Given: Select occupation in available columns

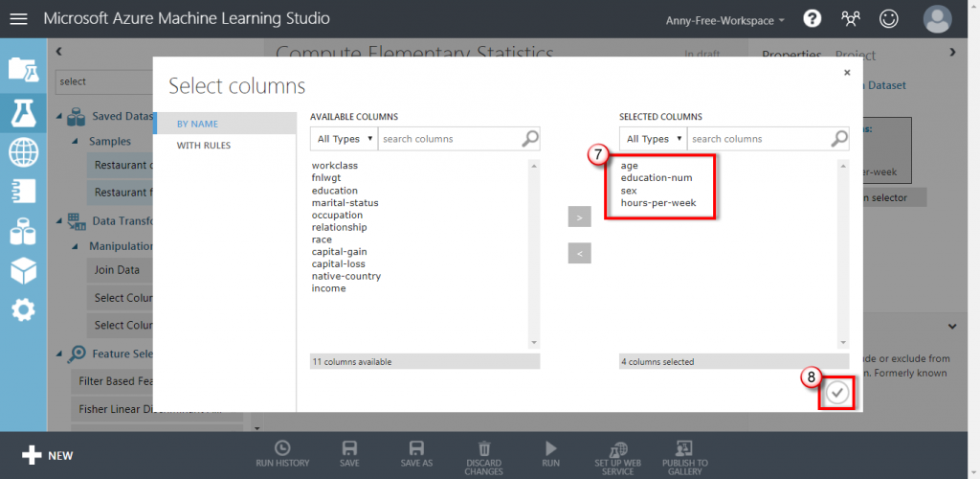Looking at the screenshot, I should click(337, 216).
